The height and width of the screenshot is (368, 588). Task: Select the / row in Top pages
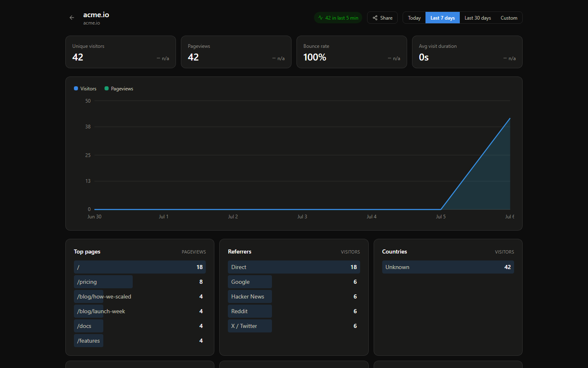point(140,267)
